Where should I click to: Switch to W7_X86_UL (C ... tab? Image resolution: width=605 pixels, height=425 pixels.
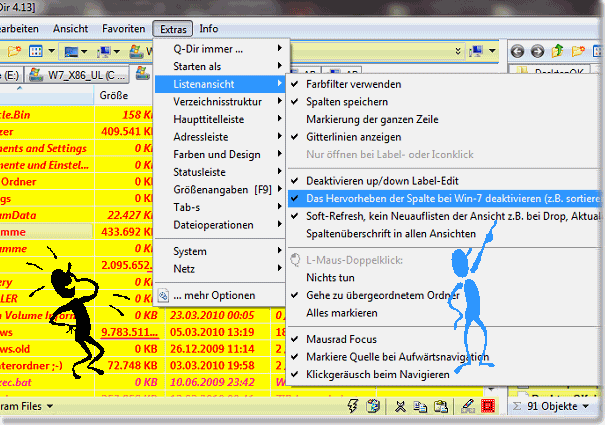tap(77, 75)
